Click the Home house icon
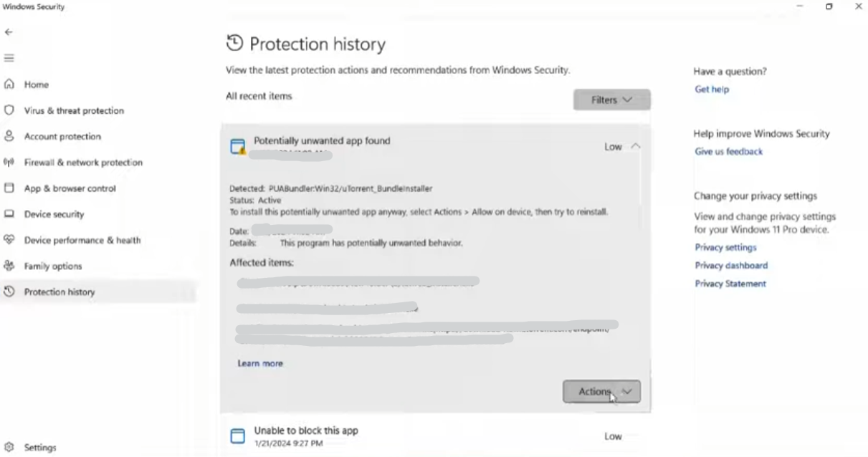Viewport: 868px width, 457px height. pyautogui.click(x=9, y=85)
